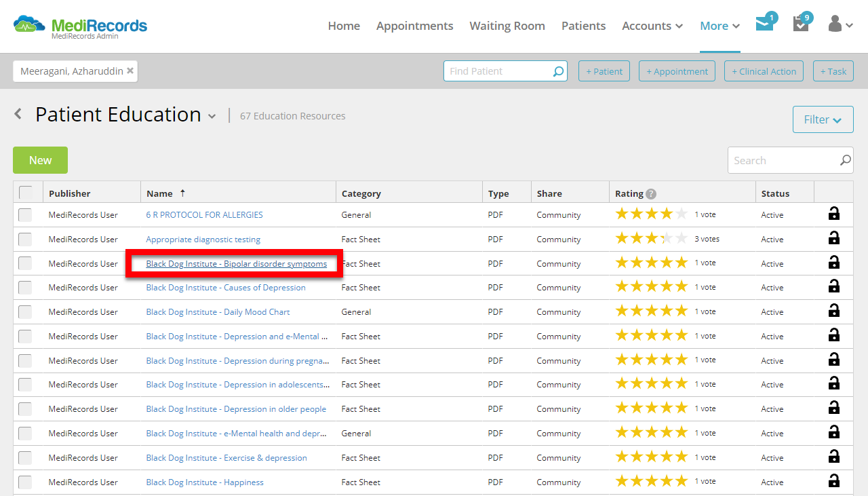Click lock icon for Appropriate diagnostic testing row

834,238
